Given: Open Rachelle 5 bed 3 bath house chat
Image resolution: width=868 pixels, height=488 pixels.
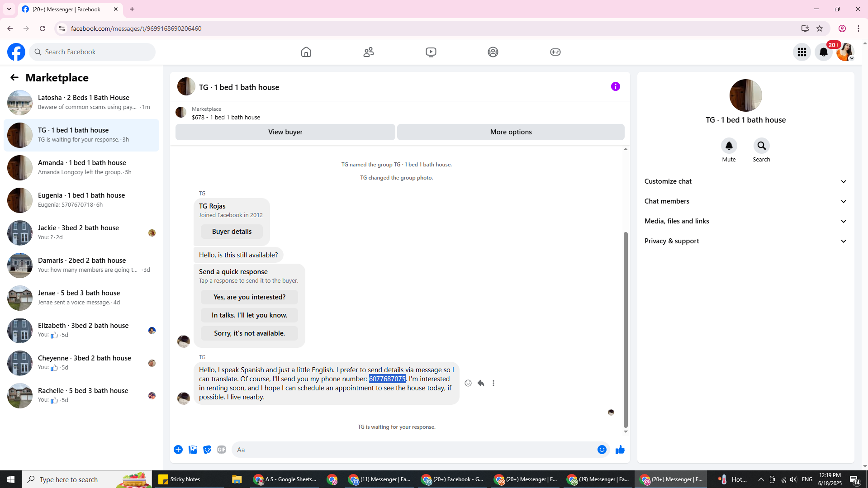Looking at the screenshot, I should tap(81, 395).
